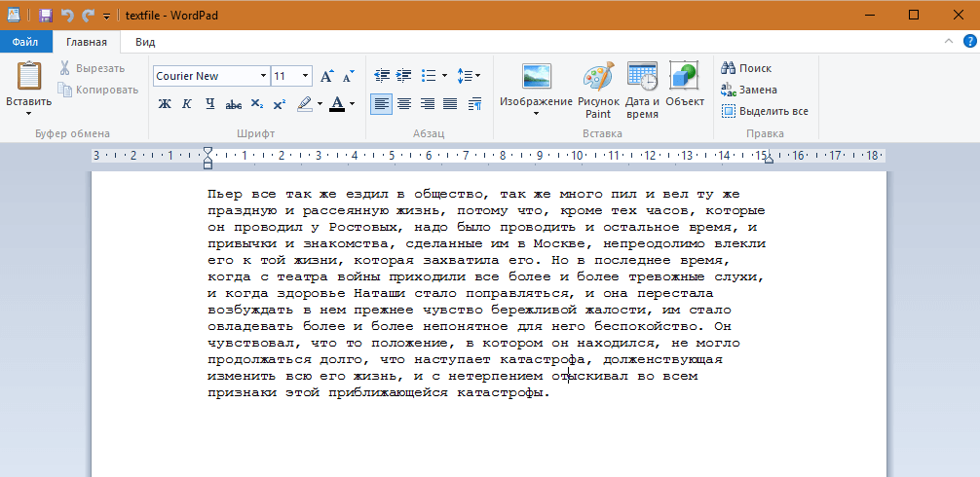The width and height of the screenshot is (980, 477).
Task: Increase font size with grow font icon
Action: pos(327,76)
